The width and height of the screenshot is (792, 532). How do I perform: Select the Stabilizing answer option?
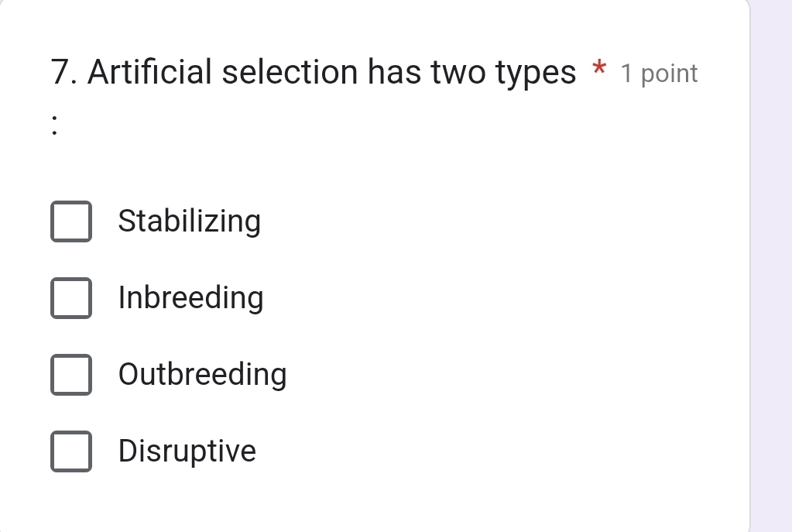[x=71, y=221]
